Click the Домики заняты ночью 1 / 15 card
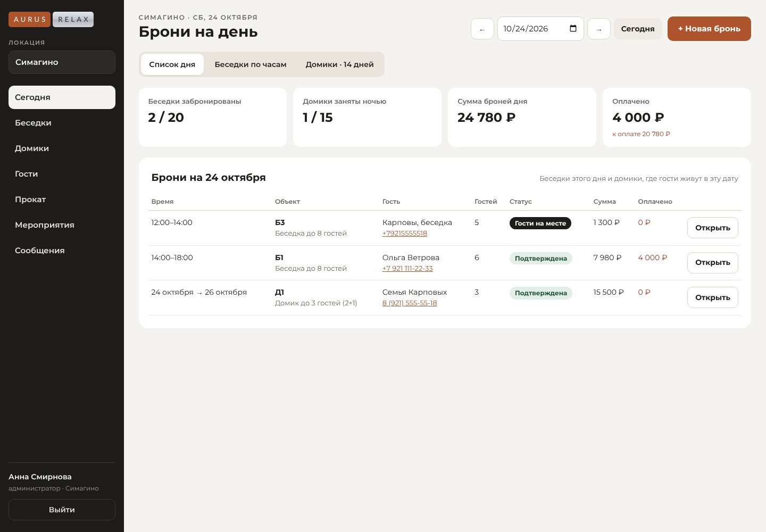 click(367, 117)
